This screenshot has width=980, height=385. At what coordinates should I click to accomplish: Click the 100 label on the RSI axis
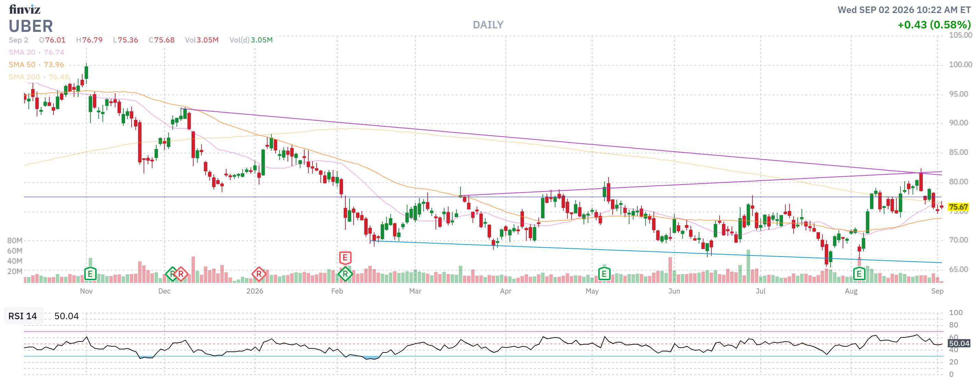[956, 312]
